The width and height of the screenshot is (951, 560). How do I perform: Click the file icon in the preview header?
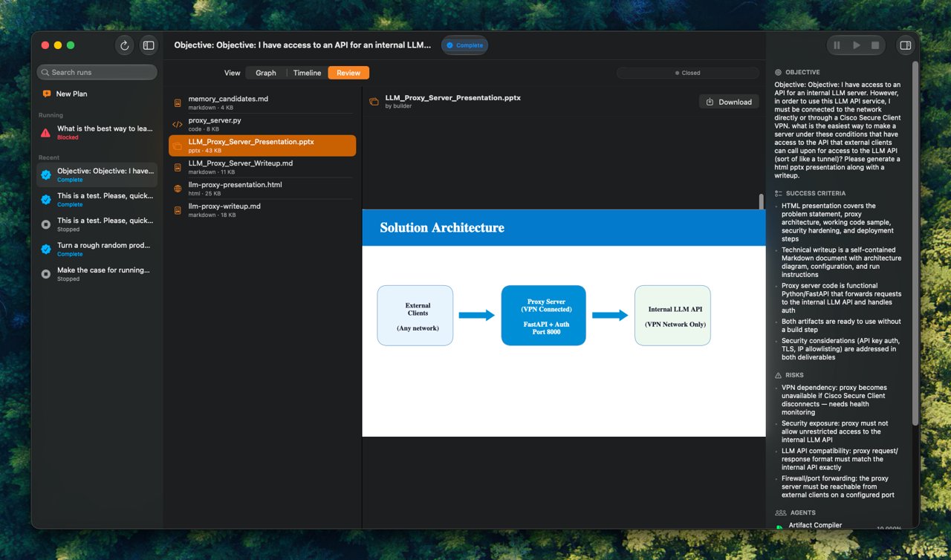pyautogui.click(x=374, y=102)
